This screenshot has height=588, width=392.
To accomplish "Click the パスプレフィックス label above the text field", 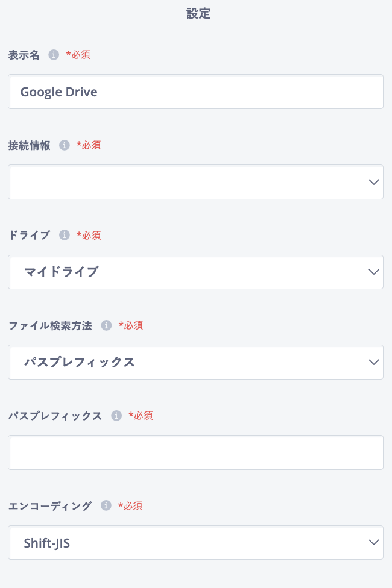I will [x=55, y=416].
